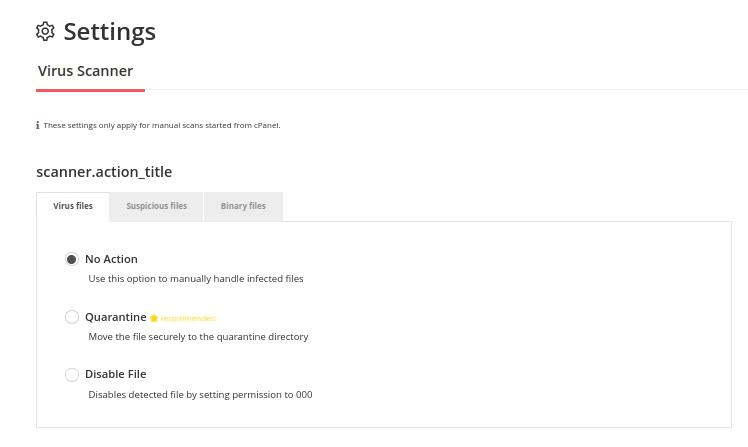Open the Virus Scanner section tab
Screen dimensions: 748x447
pyautogui.click(x=86, y=71)
